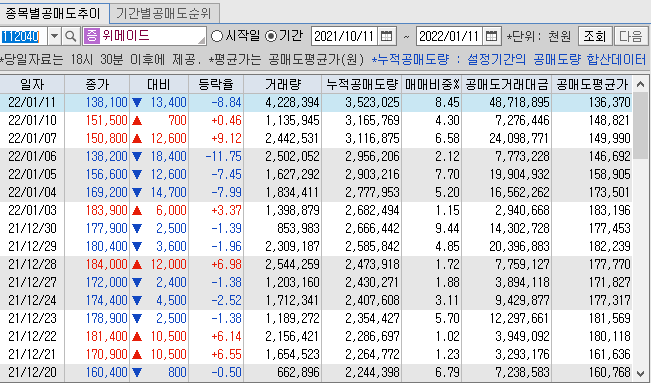Click the 매매비중% column header
This screenshot has width=651, height=383.
click(432, 84)
